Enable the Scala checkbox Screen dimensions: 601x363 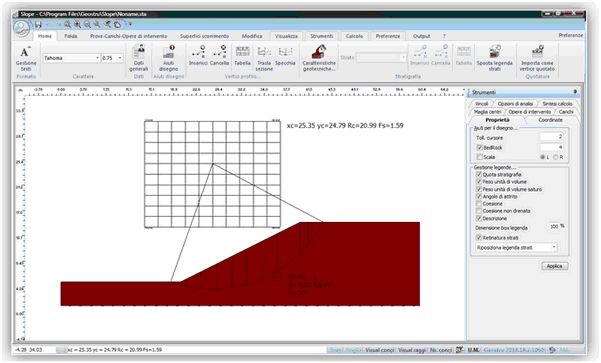tap(479, 157)
